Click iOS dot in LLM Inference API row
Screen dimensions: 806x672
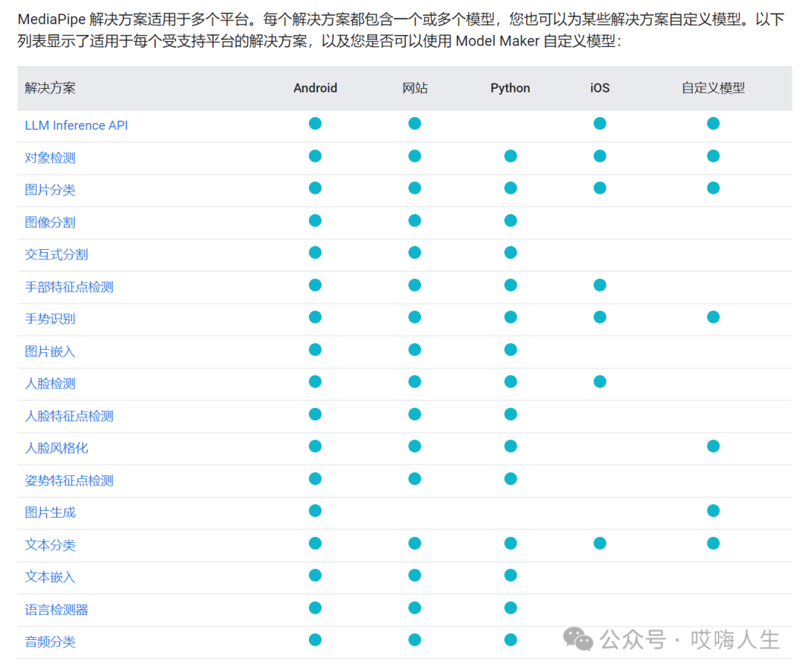[600, 123]
